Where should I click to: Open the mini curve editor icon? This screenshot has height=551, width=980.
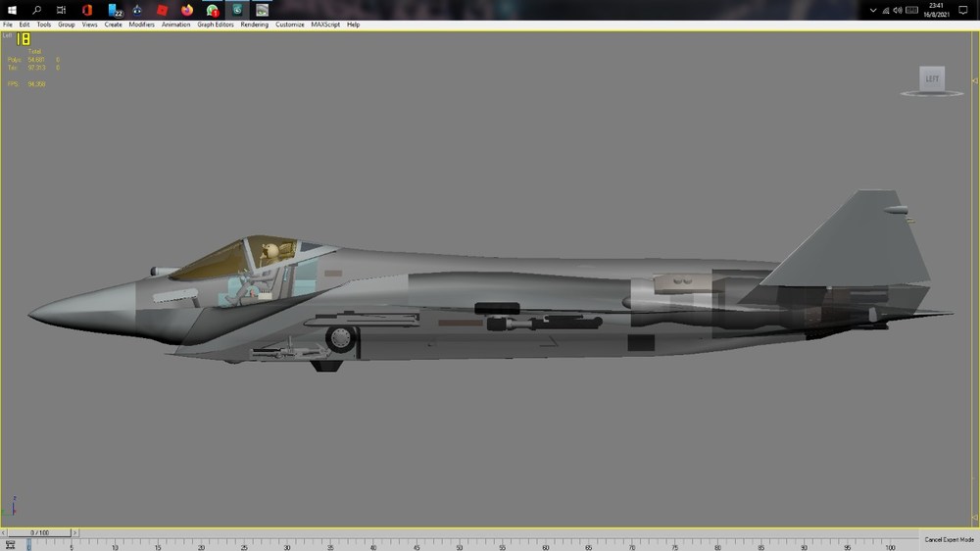(x=10, y=545)
